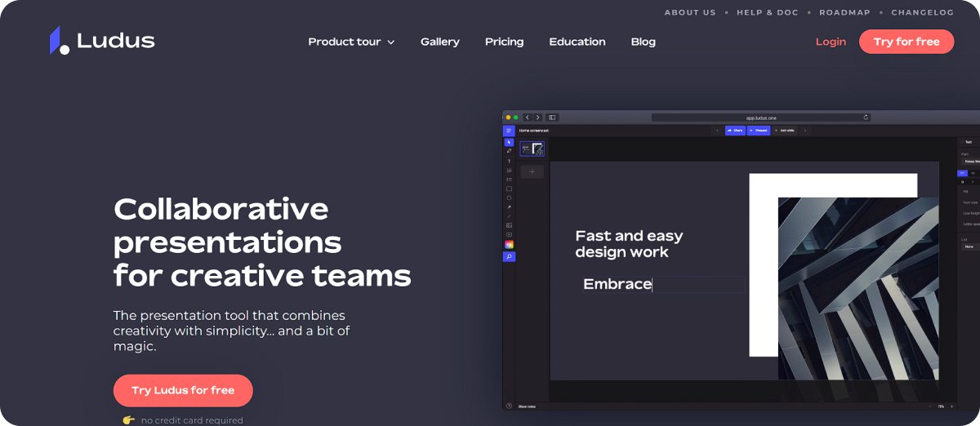Click the zoom out minus icon
980x426 pixels.
(x=929, y=406)
